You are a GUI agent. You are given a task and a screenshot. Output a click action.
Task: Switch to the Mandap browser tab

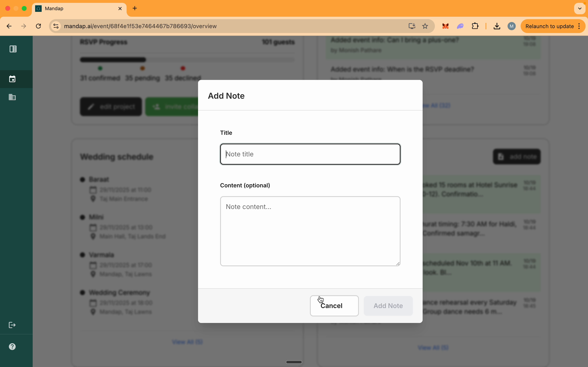(73, 9)
